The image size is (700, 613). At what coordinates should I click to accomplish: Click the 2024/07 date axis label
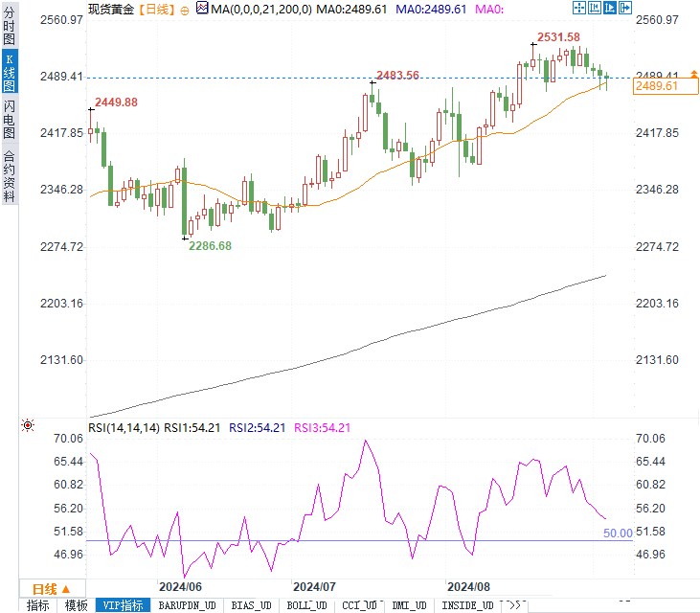314,586
